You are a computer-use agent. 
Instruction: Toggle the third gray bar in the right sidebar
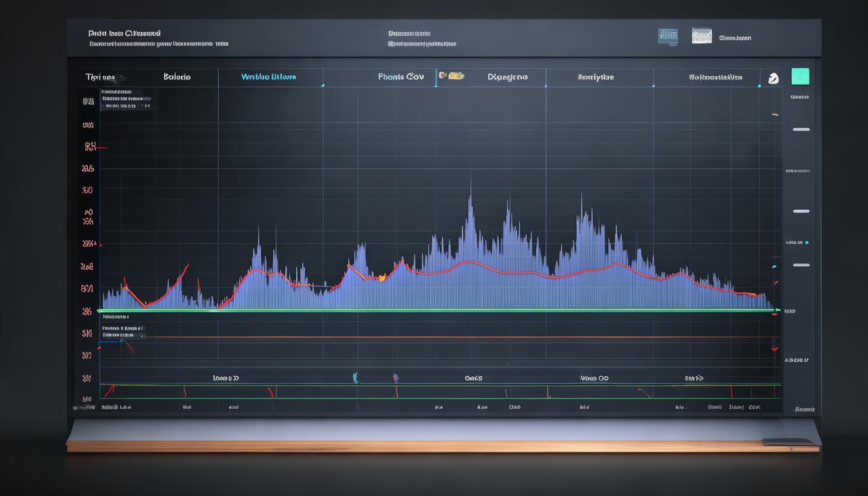pyautogui.click(x=801, y=265)
